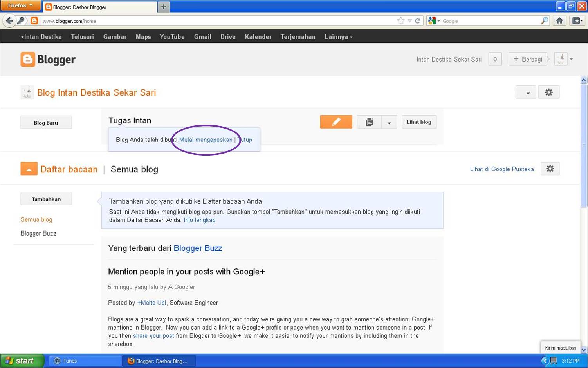Select the Blogger: Dasbor Blogger browser tab
The width and height of the screenshot is (588, 368).
(x=100, y=7)
